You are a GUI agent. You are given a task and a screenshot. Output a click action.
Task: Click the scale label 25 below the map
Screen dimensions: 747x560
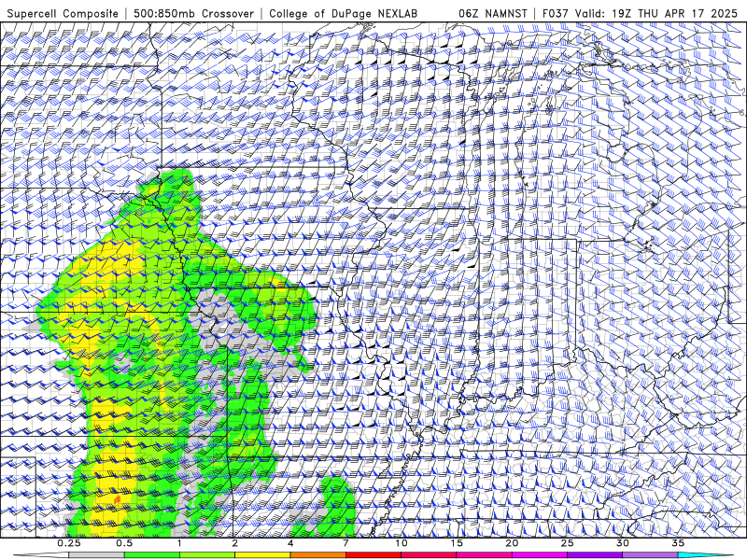pos(567,543)
